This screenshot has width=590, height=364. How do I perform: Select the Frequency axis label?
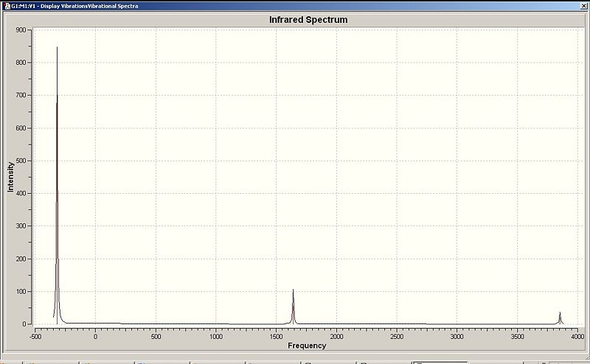[x=307, y=346]
